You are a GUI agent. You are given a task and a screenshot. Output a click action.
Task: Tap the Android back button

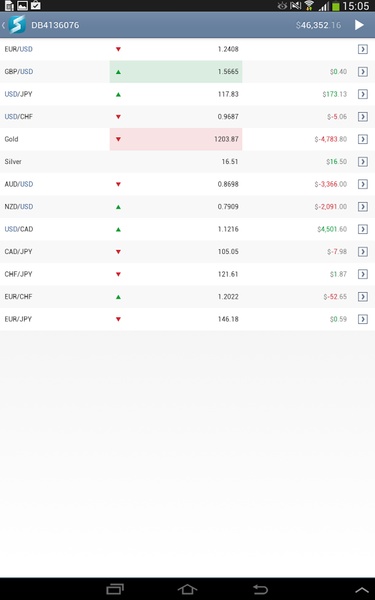click(260, 589)
